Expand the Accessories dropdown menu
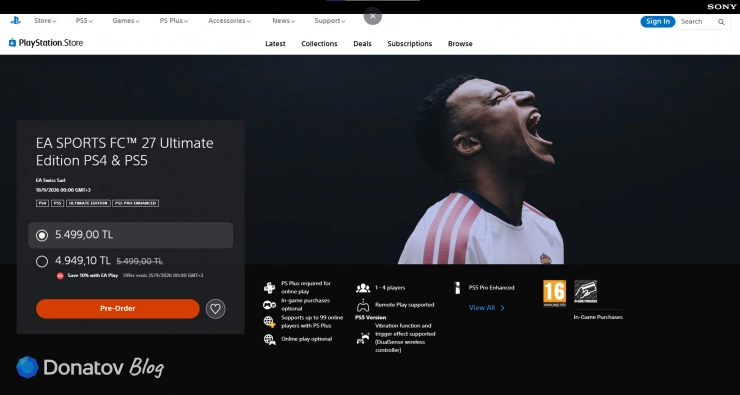This screenshot has width=740, height=395. click(229, 21)
